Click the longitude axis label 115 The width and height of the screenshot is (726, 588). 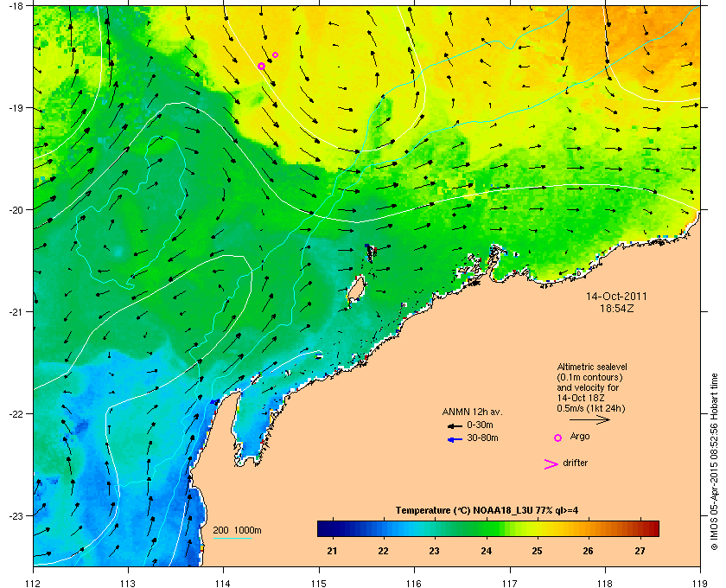319,583
